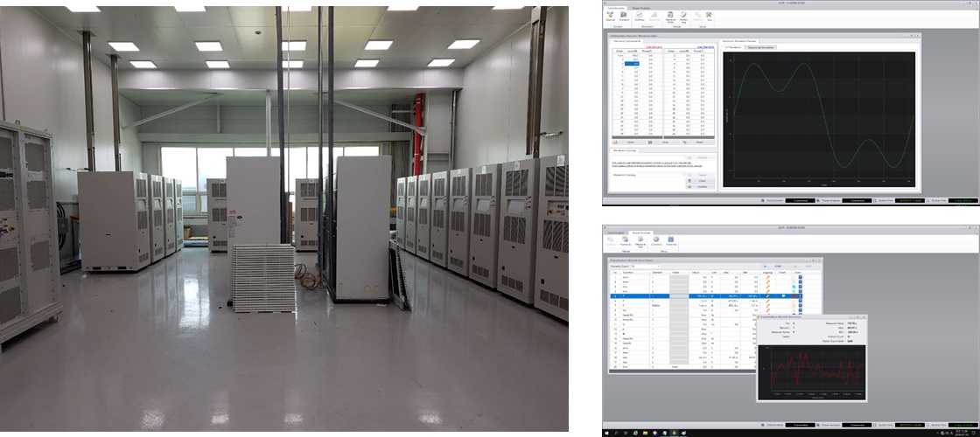Viewport: 980px width, 437px height.
Task: Open the Windows Start menu on the taskbar
Action: 606,433
